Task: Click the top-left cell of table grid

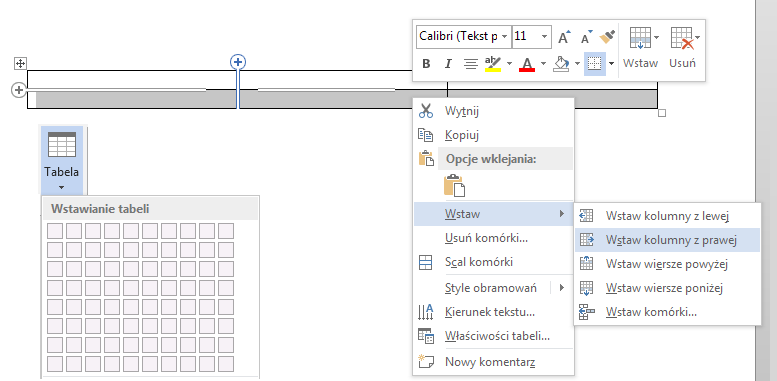Action: 55,231
